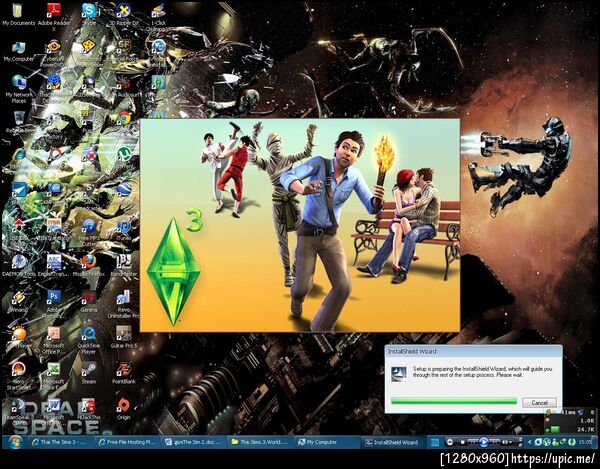Switch to The Sim 2.doc taskbar item

[x=194, y=442]
